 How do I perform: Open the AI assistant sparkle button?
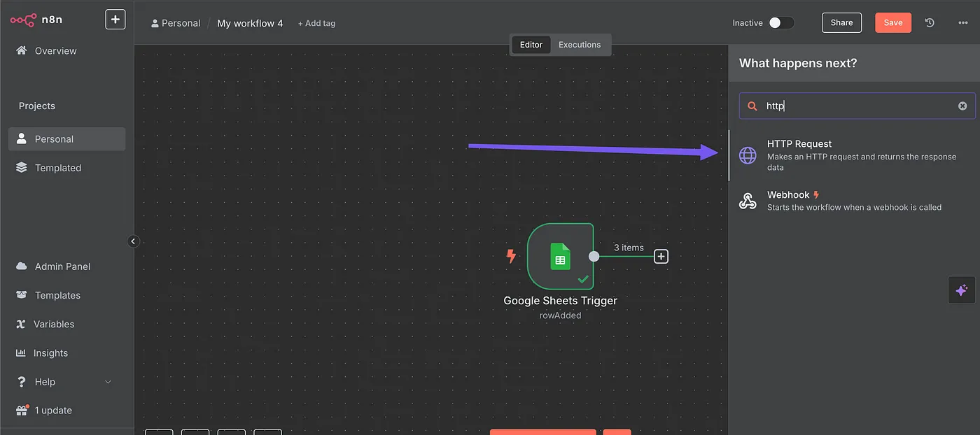(962, 290)
